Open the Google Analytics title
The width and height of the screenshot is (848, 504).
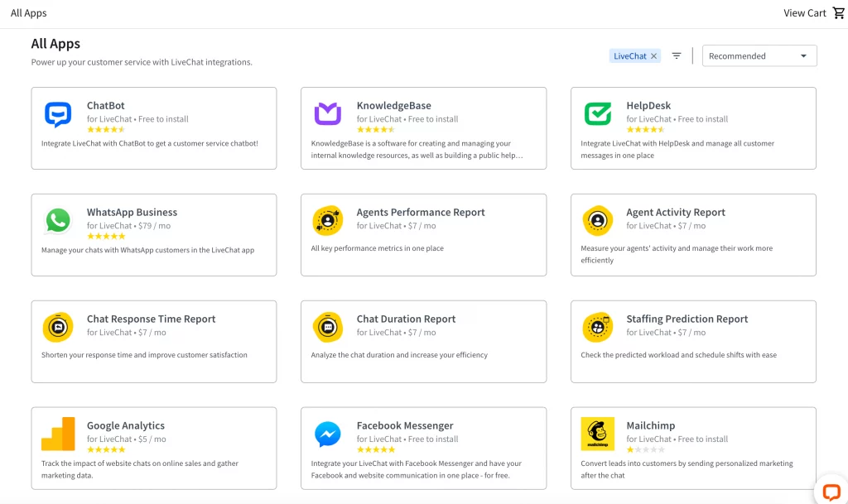point(126,425)
